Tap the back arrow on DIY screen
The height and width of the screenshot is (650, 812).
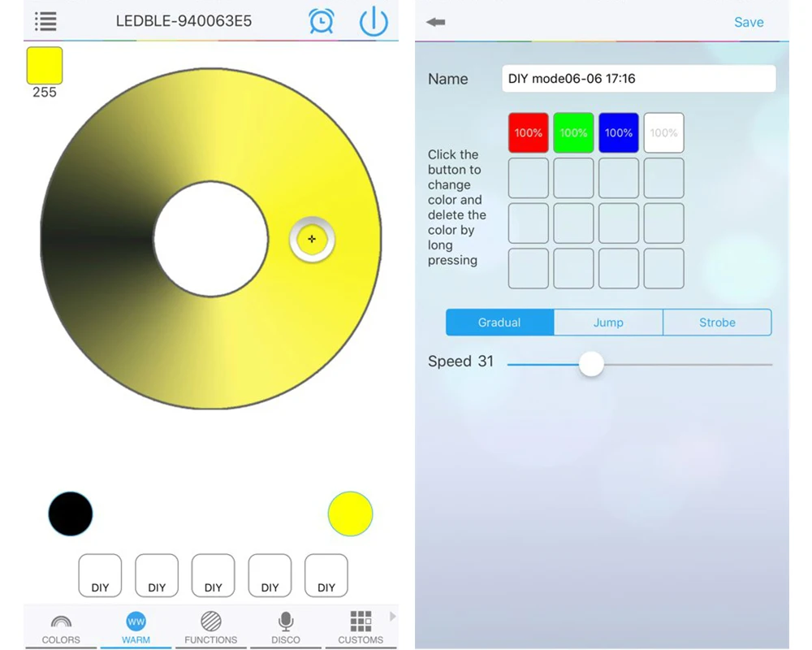tap(435, 22)
